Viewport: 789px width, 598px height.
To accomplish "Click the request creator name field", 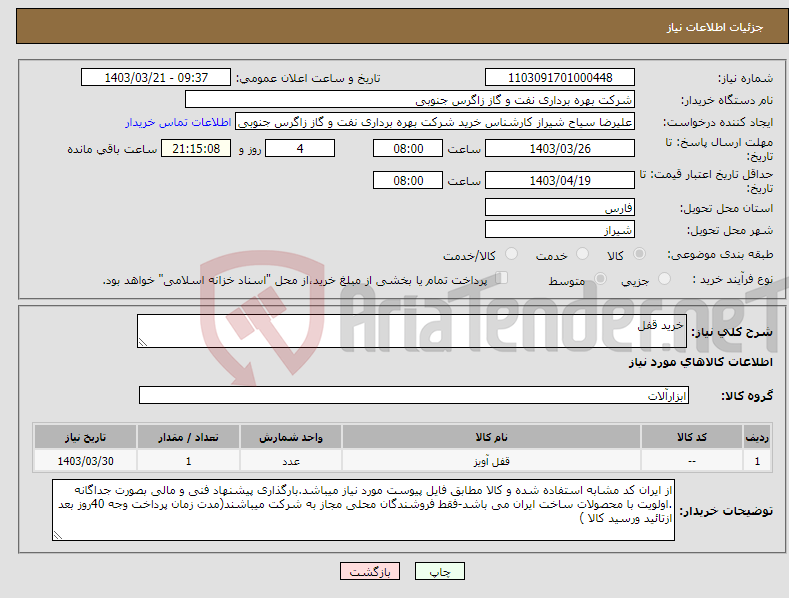I will point(435,122).
